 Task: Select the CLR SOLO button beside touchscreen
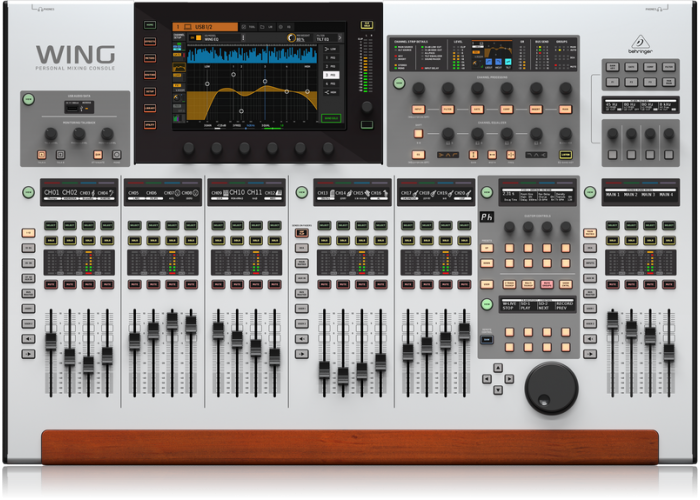tap(367, 25)
